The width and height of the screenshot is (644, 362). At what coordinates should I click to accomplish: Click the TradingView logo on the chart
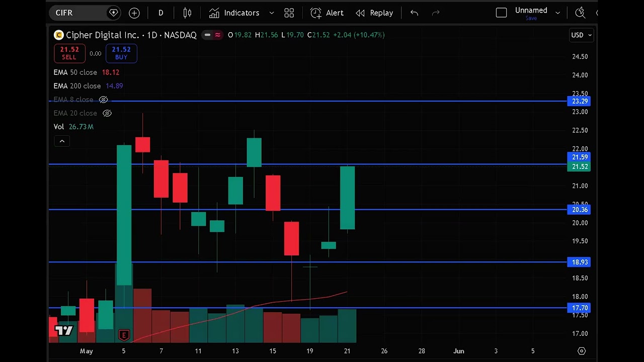64,330
